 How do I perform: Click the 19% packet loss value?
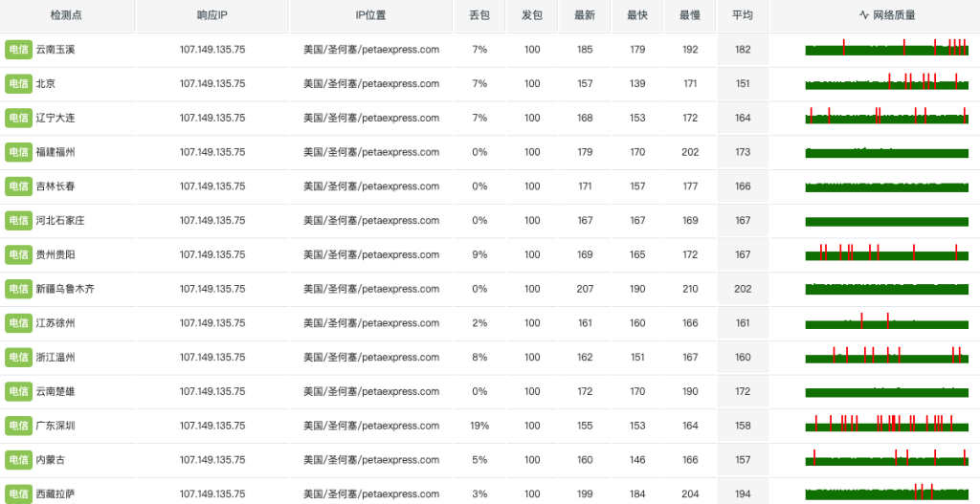point(479,426)
